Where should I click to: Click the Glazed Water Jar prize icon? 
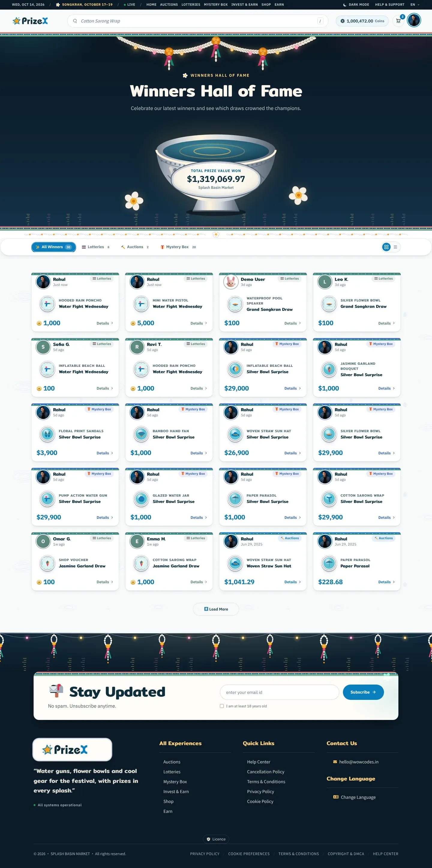coord(141,499)
